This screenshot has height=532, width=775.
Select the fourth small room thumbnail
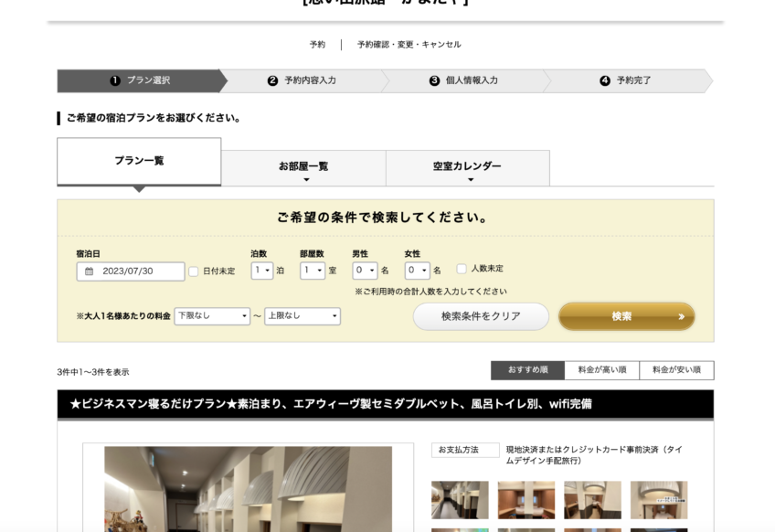(659, 500)
